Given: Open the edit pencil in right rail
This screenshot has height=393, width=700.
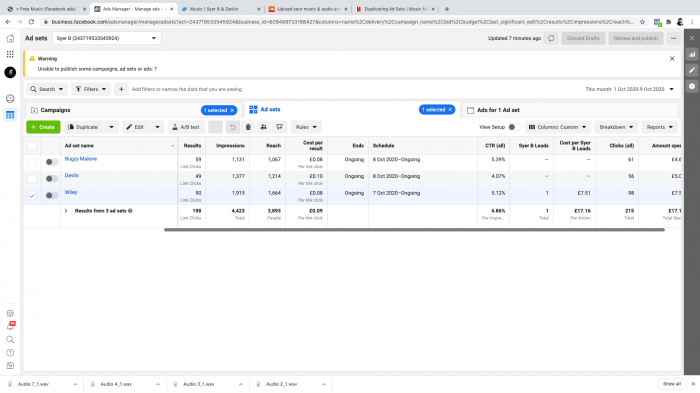Looking at the screenshot, I should coord(692,70).
